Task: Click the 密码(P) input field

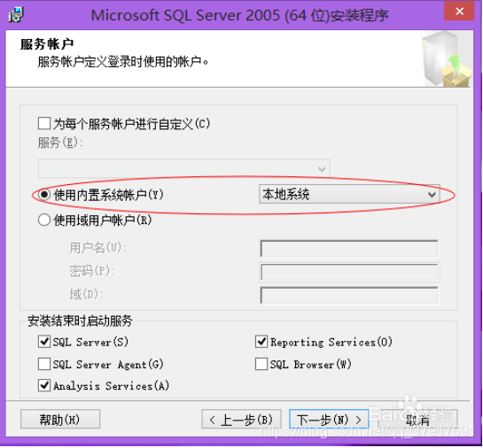Action: point(349,272)
